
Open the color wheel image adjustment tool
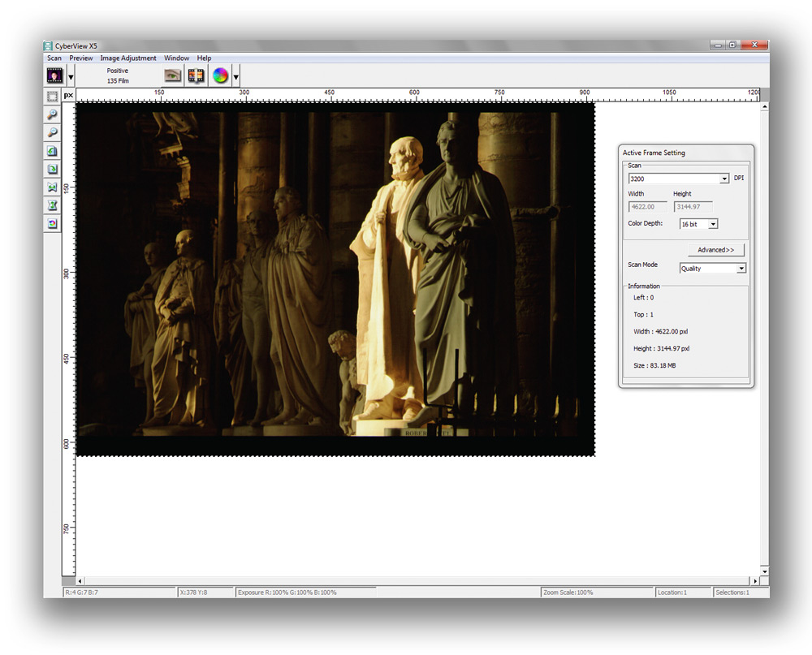click(220, 75)
